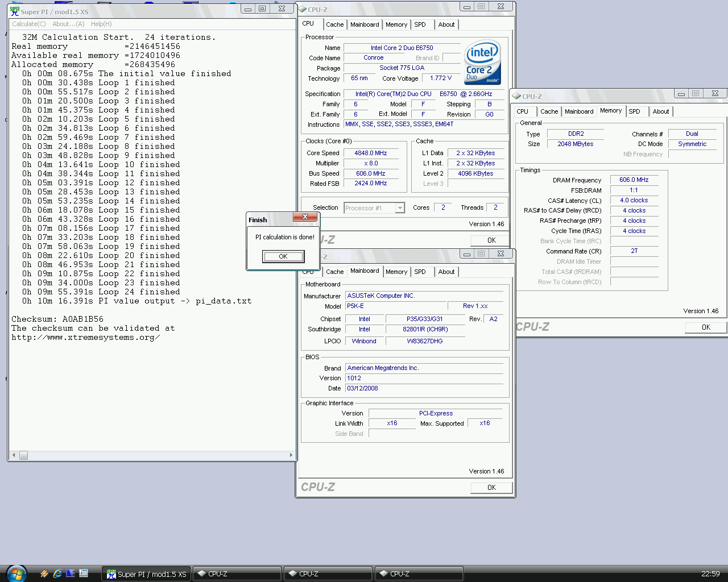Screen dimensions: 728x582
Task: Click the Level 2 cache 4096 KBytes value
Action: (x=475, y=173)
